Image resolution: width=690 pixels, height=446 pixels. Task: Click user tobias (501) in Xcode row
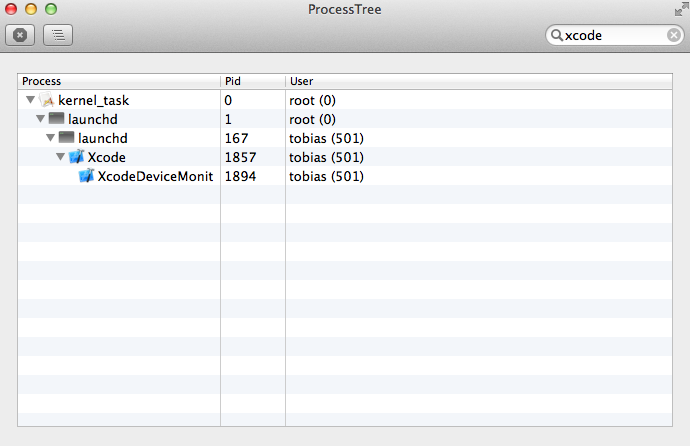(x=327, y=157)
